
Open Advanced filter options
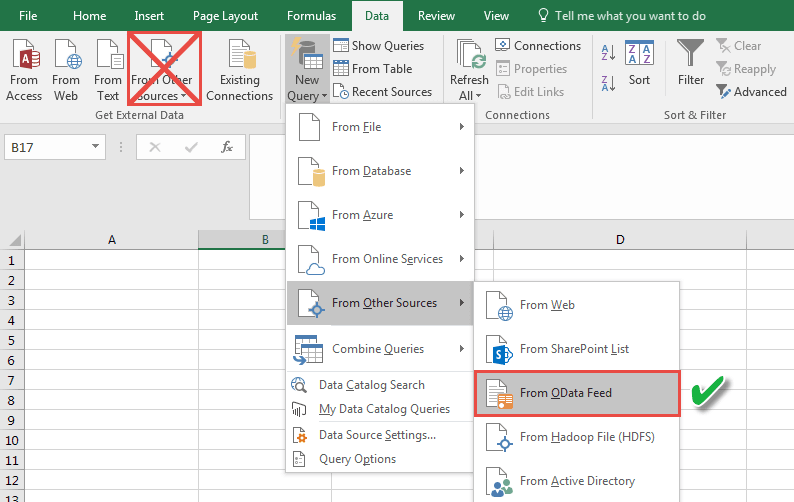(751, 92)
